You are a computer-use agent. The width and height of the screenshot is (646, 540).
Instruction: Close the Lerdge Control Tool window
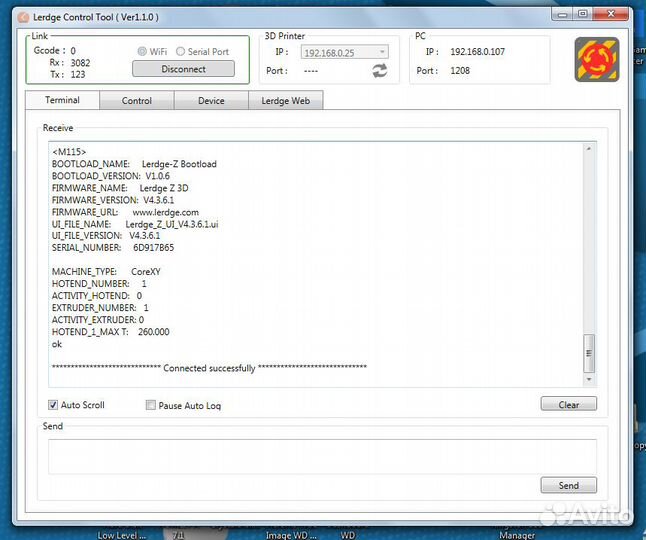click(x=610, y=14)
